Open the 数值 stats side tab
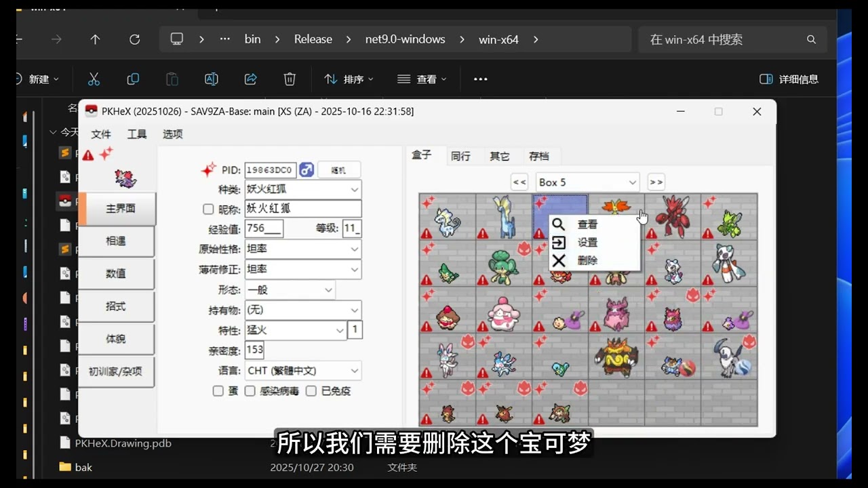The height and width of the screenshot is (488, 868). [116, 274]
